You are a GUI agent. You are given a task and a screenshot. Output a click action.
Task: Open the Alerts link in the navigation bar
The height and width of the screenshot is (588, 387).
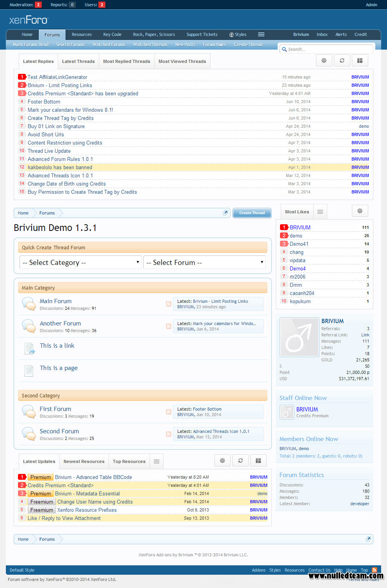click(x=341, y=34)
